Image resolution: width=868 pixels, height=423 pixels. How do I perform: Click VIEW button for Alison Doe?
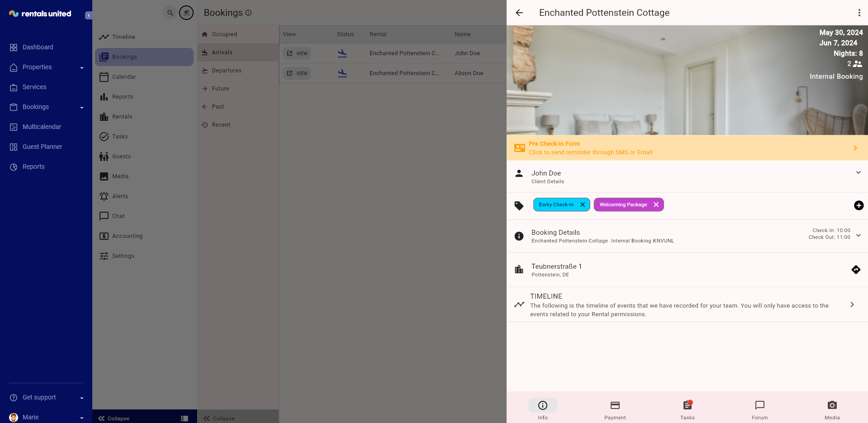click(x=297, y=73)
